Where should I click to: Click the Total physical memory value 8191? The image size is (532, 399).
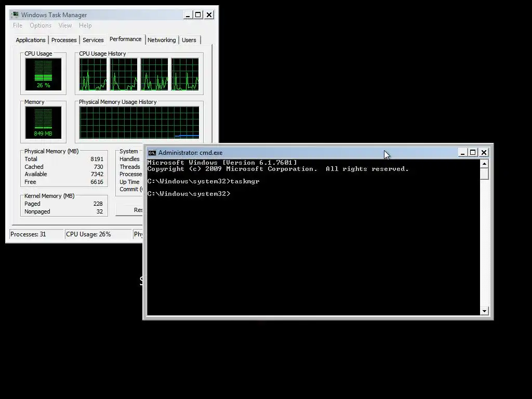(x=97, y=159)
